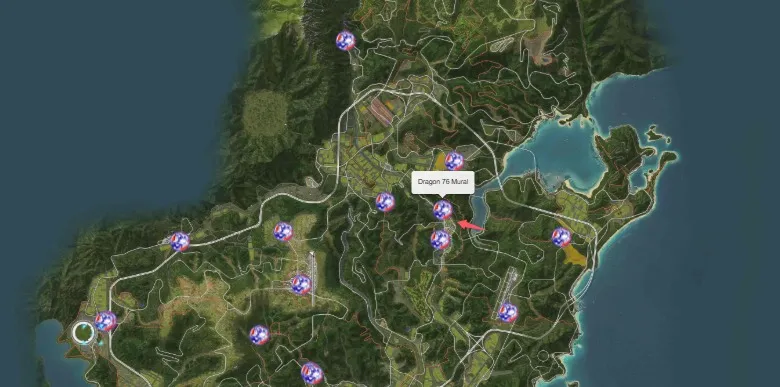Select the mural marker directly beneath the Dragon 76 marker
Viewport: 780px width, 387px height.
point(440,240)
